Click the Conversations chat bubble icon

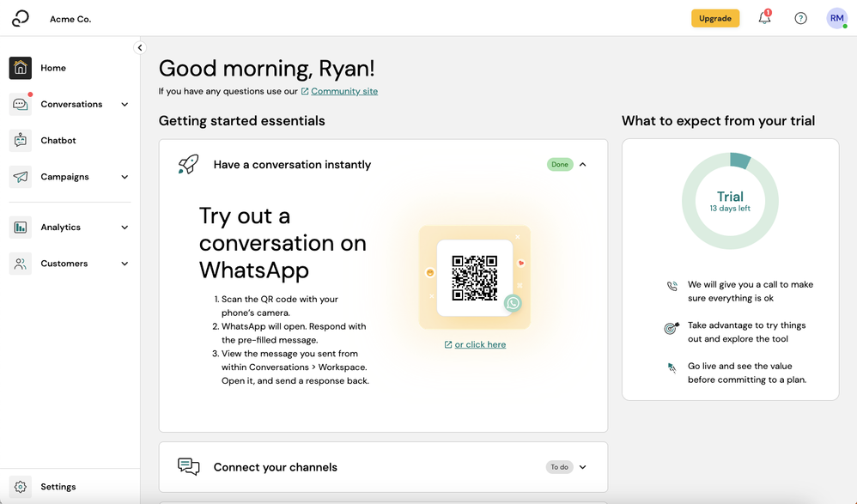[21, 104]
